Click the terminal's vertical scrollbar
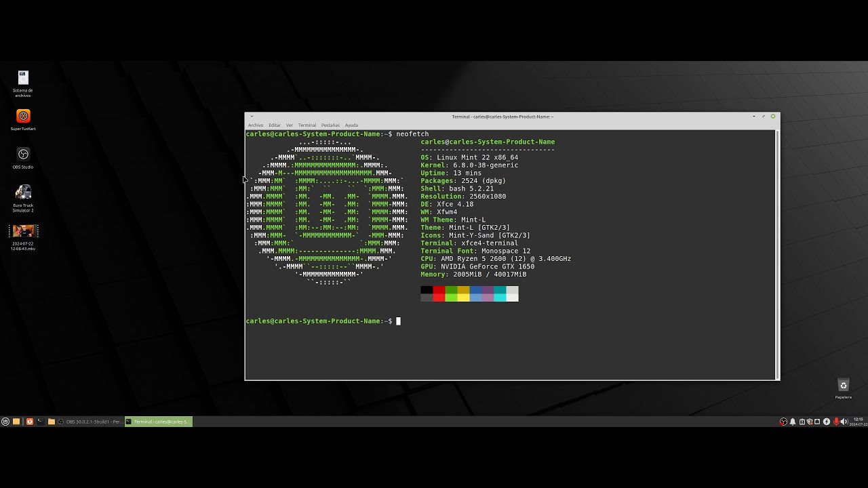Screen dimensions: 868x488 point(777,254)
